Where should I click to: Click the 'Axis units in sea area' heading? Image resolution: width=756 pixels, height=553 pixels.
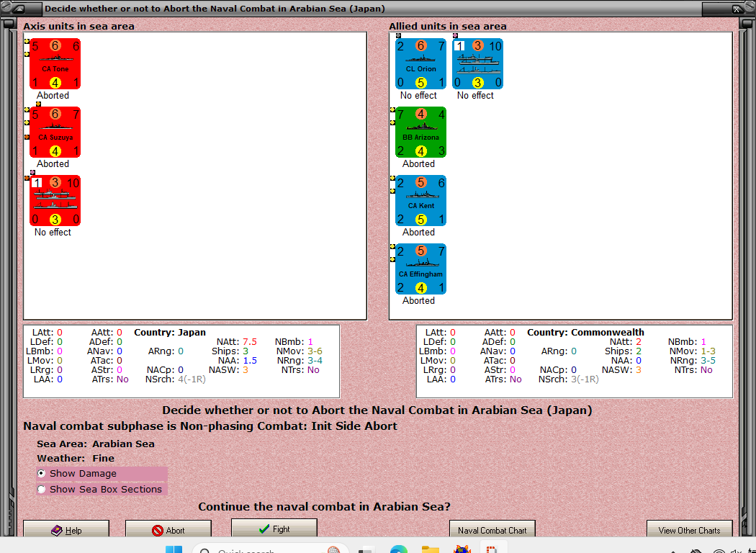coord(78,27)
